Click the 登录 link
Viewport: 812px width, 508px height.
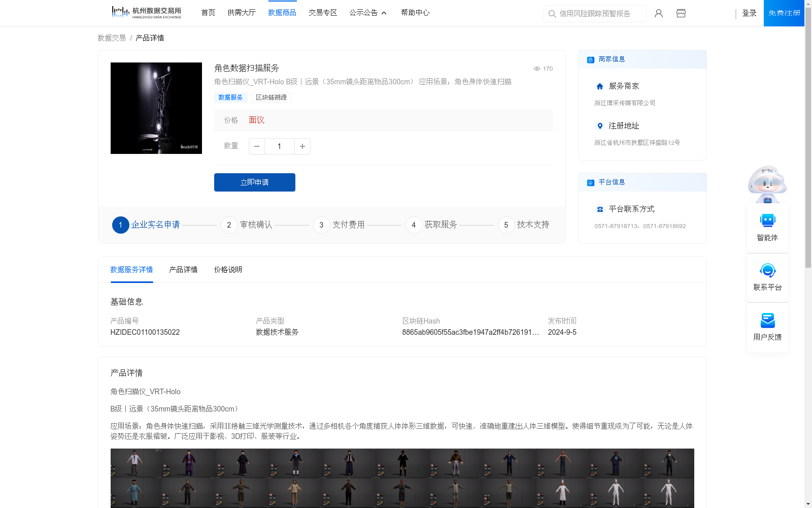(x=749, y=13)
